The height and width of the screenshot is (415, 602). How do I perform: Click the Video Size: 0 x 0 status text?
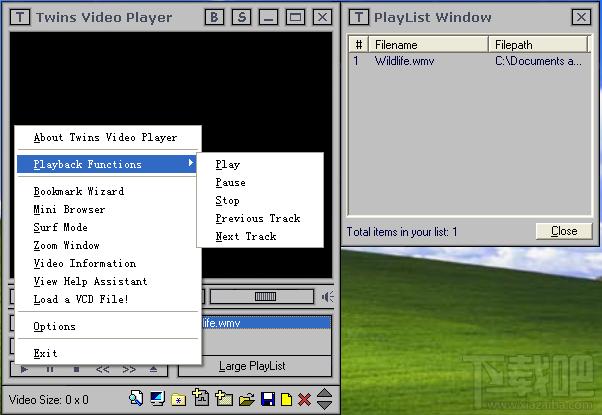49,400
